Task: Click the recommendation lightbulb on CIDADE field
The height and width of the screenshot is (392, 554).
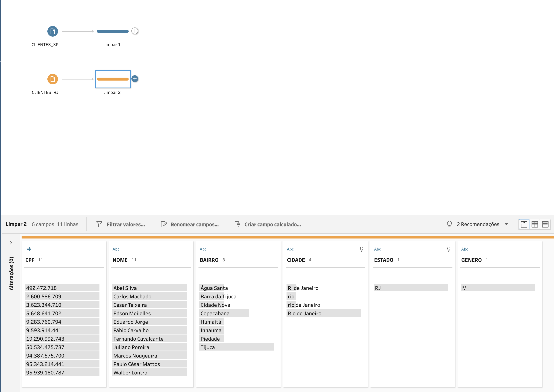Action: click(x=361, y=249)
